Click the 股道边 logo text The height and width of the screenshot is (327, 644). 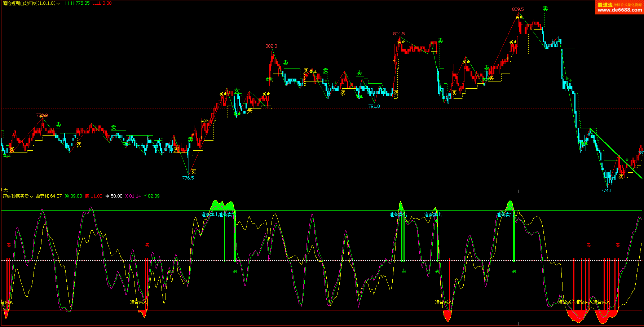click(605, 5)
